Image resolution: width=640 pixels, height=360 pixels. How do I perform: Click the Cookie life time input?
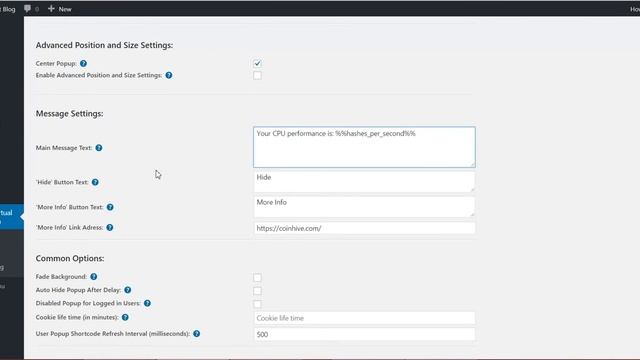(x=364, y=318)
